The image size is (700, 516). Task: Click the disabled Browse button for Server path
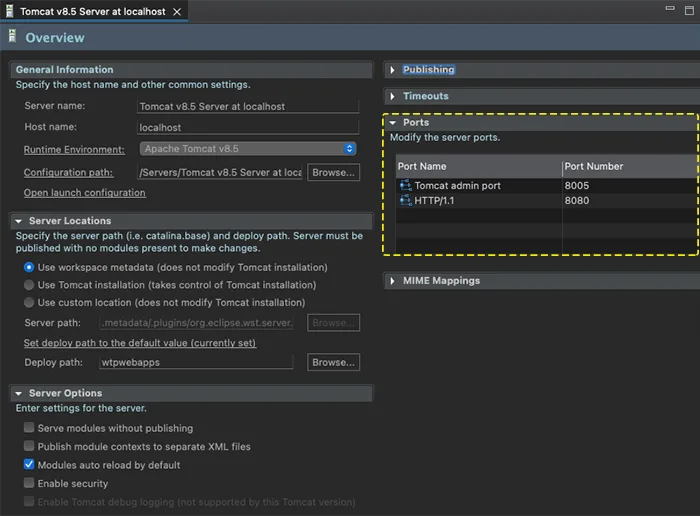coord(333,323)
